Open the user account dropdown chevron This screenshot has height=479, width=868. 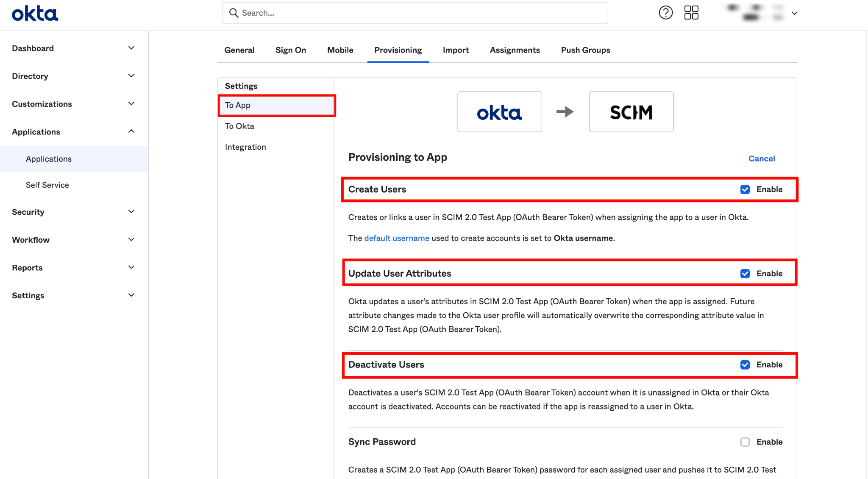[x=795, y=13]
